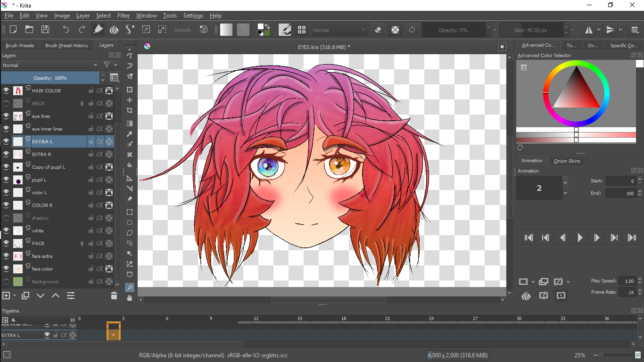Select the Crop tool
The width and height of the screenshot is (644, 362).
click(130, 109)
